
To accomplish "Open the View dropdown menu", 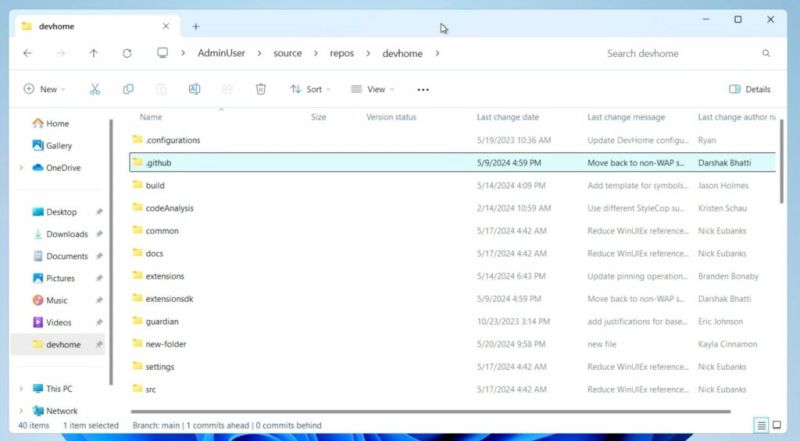I will click(x=372, y=89).
